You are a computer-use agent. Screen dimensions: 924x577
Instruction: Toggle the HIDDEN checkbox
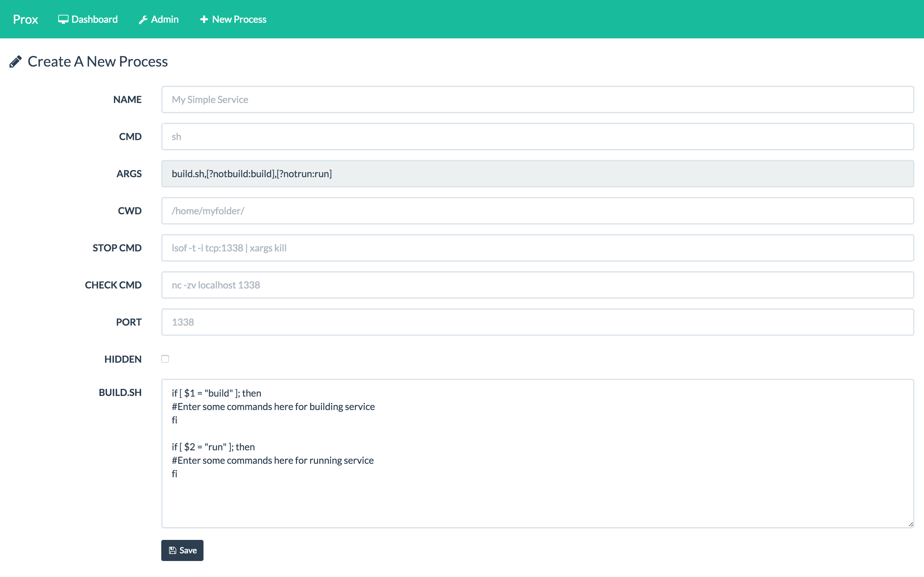(x=165, y=359)
